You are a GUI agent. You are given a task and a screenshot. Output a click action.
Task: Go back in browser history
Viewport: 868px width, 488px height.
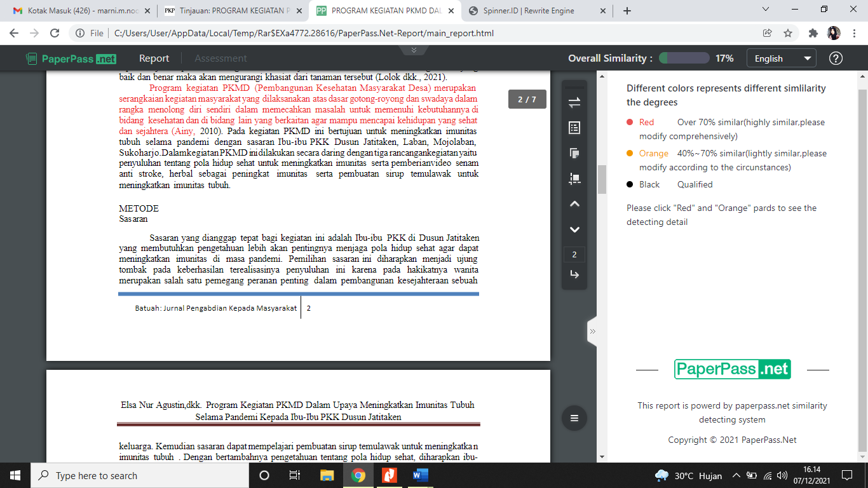[14, 33]
